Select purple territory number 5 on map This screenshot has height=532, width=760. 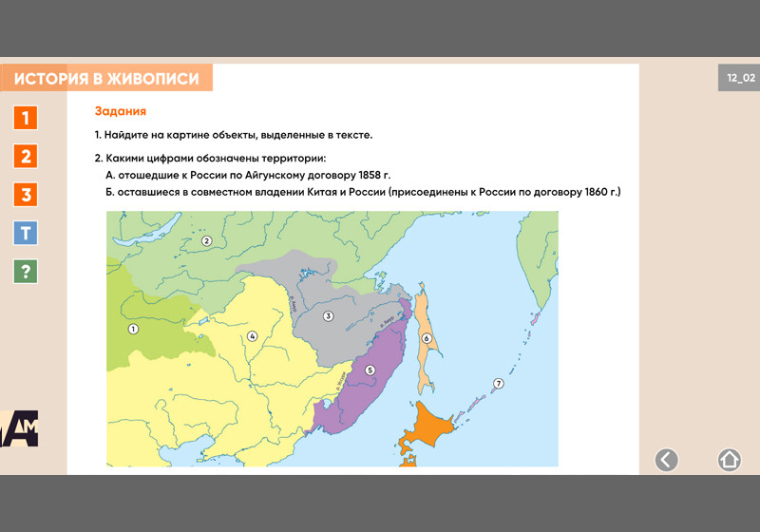click(370, 370)
